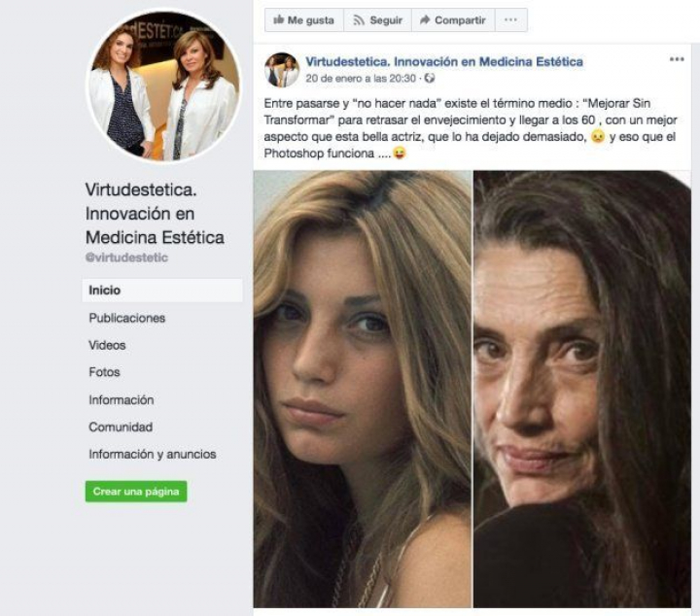Image resolution: width=700 pixels, height=616 pixels.
Task: Open Información in the sidebar
Action: point(122,399)
